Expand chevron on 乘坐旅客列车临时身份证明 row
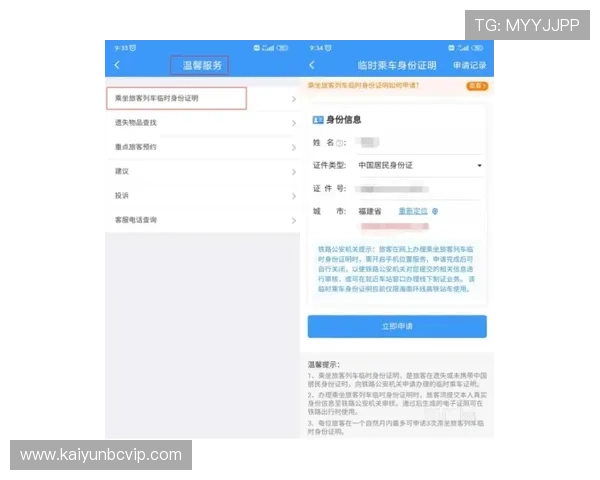The image size is (600, 480). click(293, 99)
